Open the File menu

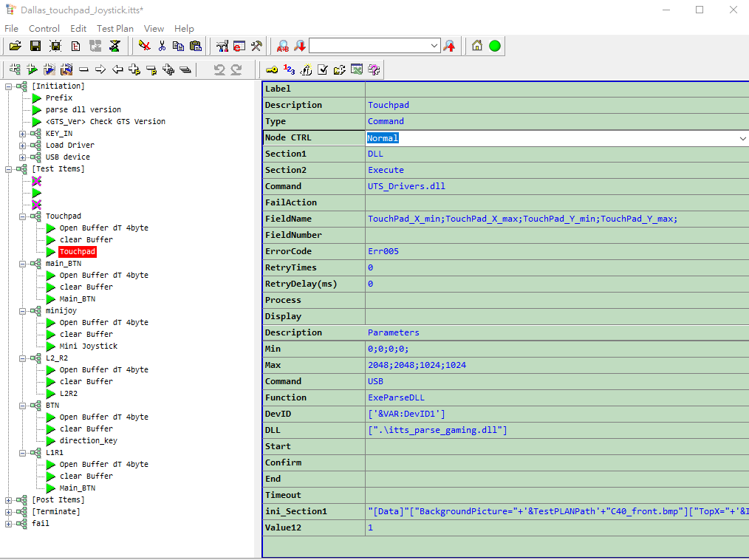pyautogui.click(x=12, y=29)
